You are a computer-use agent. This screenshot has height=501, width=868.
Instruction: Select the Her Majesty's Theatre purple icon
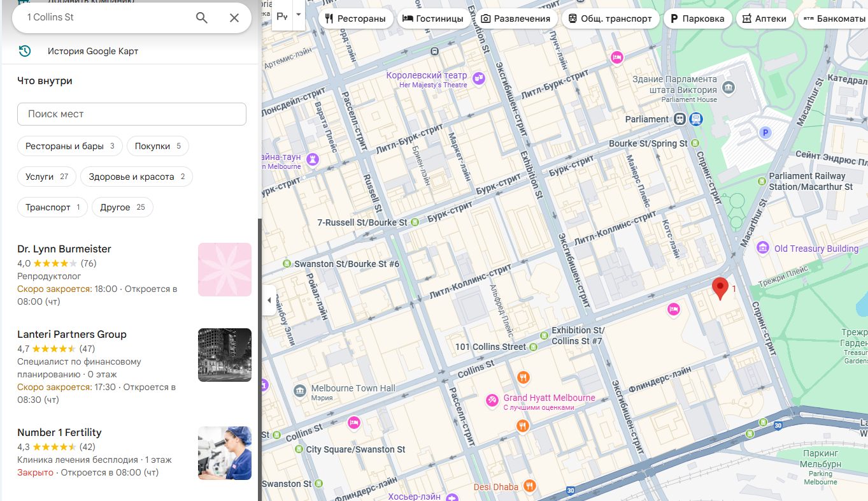478,79
